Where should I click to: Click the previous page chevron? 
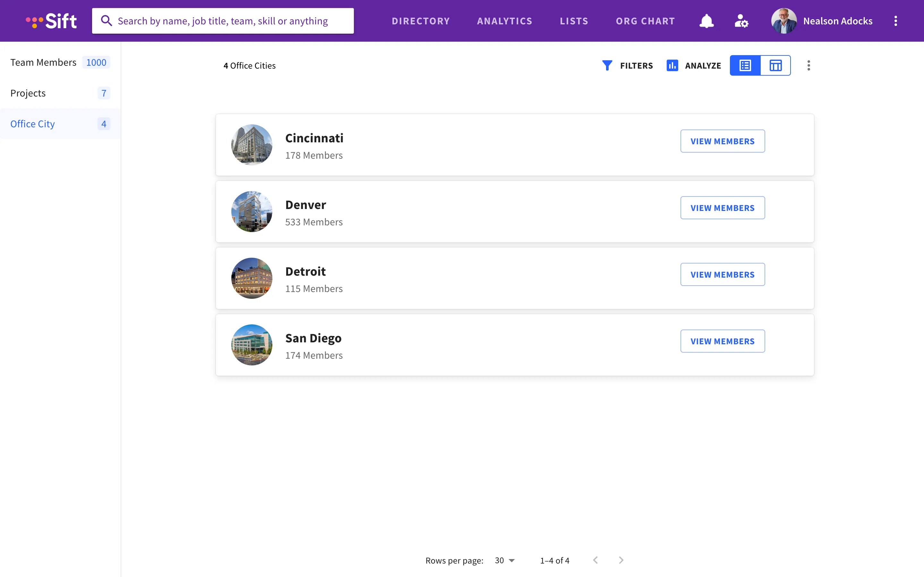pos(596,560)
